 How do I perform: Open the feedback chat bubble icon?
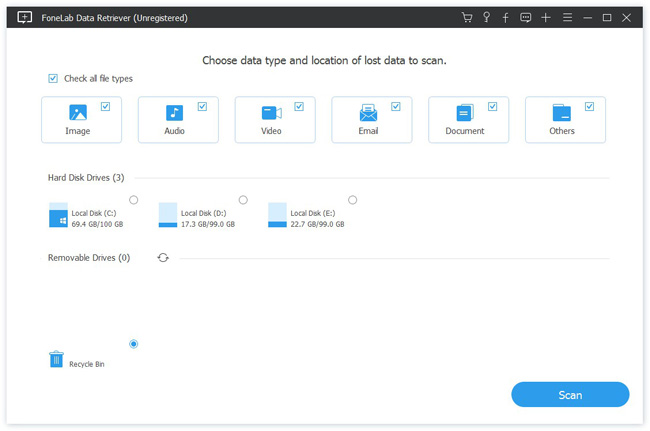526,18
